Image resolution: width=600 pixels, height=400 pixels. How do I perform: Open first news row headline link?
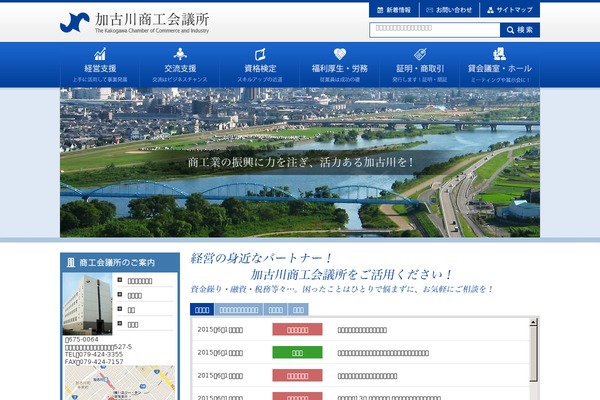pos(362,330)
